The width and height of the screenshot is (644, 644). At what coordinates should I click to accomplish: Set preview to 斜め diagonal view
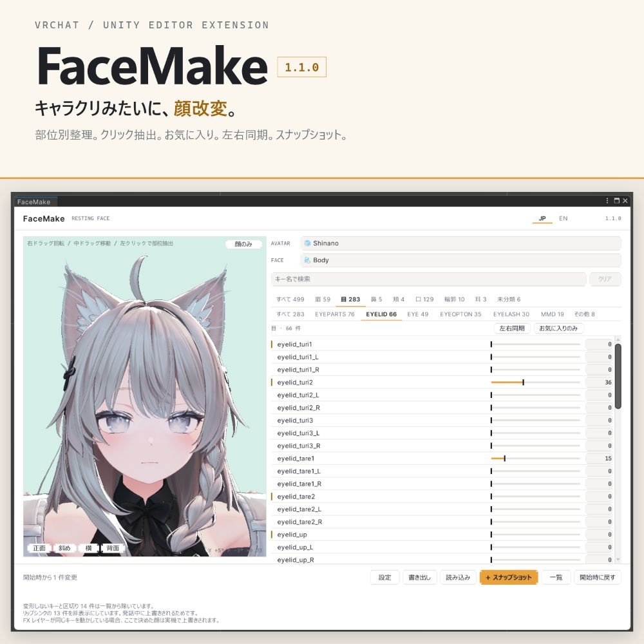coord(64,548)
